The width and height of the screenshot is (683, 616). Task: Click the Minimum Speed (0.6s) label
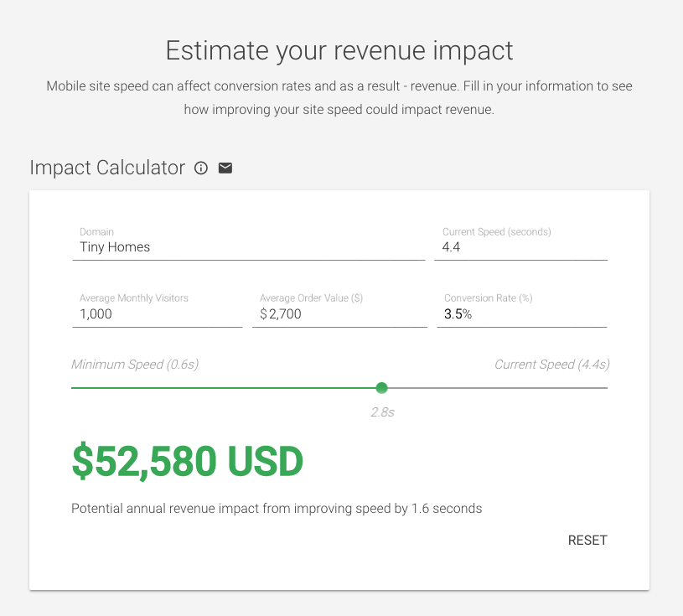135,365
